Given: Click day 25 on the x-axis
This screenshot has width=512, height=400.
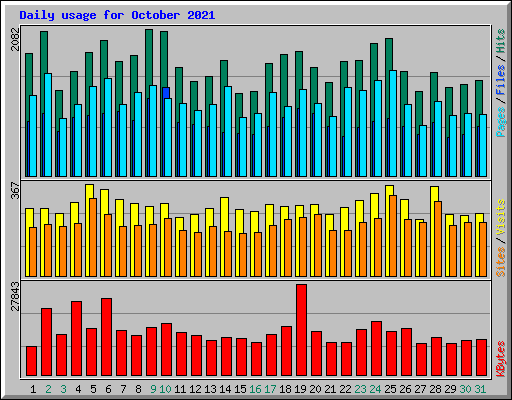Looking at the screenshot, I should pos(390,389).
